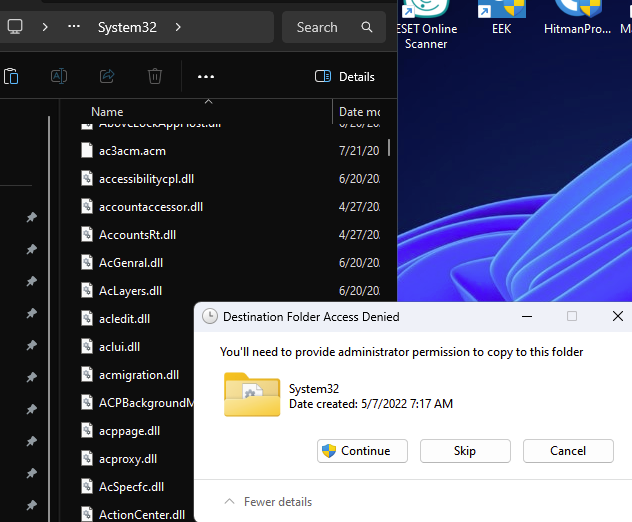Open the EEK desktop shortcut

(x=501, y=18)
